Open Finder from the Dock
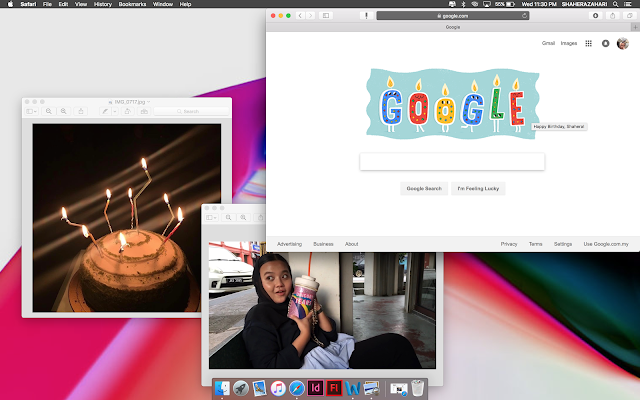Image resolution: width=640 pixels, height=400 pixels. coord(222,388)
